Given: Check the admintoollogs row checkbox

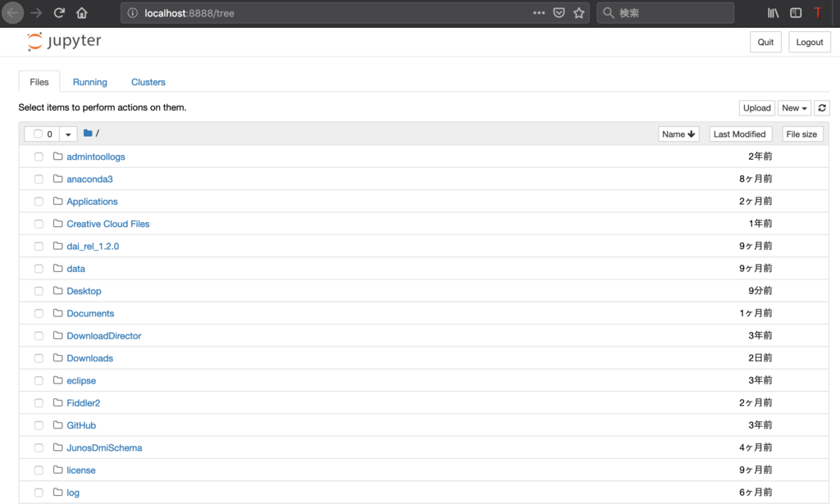Looking at the screenshot, I should click(x=39, y=157).
